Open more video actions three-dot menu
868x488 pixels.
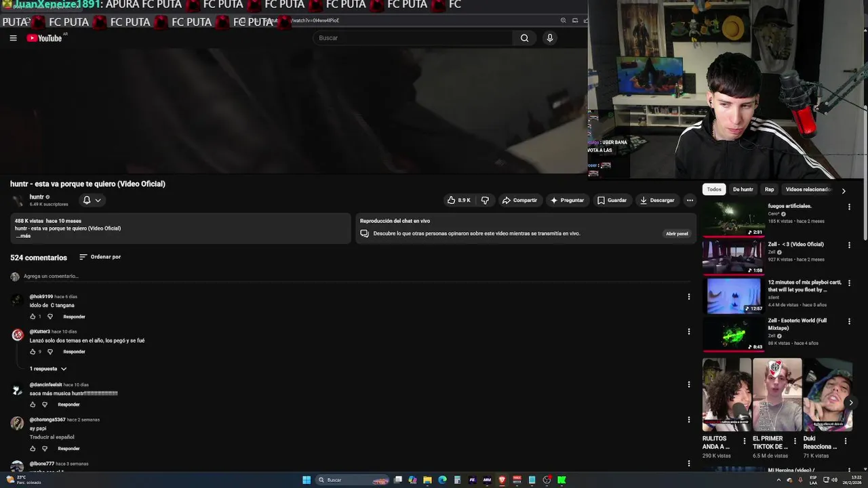(690, 200)
